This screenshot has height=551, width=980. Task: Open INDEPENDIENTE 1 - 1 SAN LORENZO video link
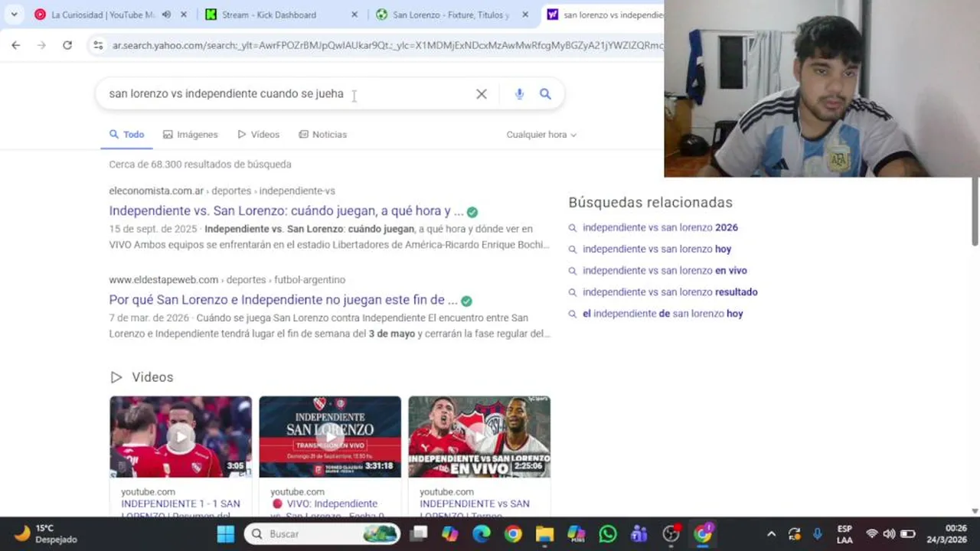click(x=181, y=508)
